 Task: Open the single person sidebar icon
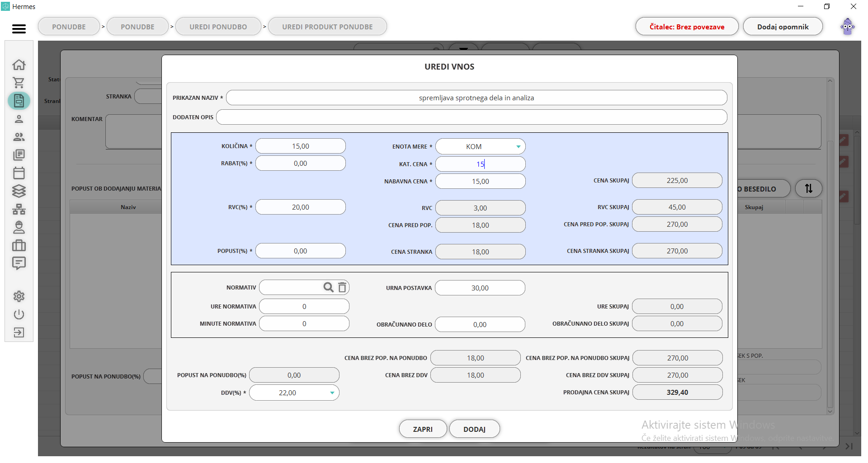tap(19, 119)
